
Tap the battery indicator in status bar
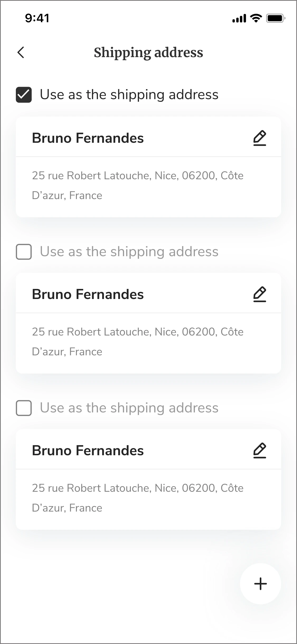(x=275, y=18)
